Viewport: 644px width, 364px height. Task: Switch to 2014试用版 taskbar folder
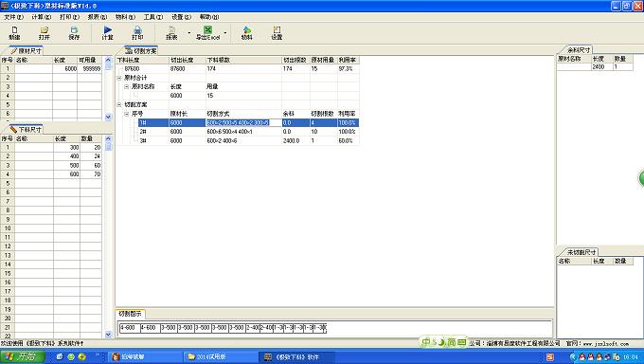220,356
